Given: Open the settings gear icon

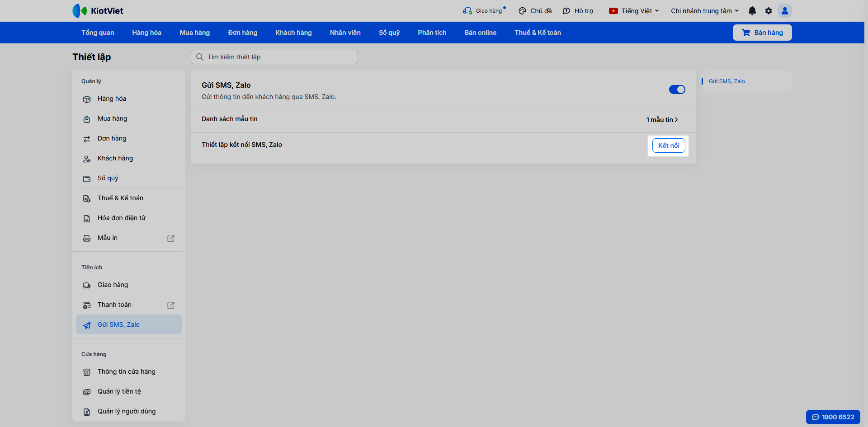Looking at the screenshot, I should pos(769,11).
